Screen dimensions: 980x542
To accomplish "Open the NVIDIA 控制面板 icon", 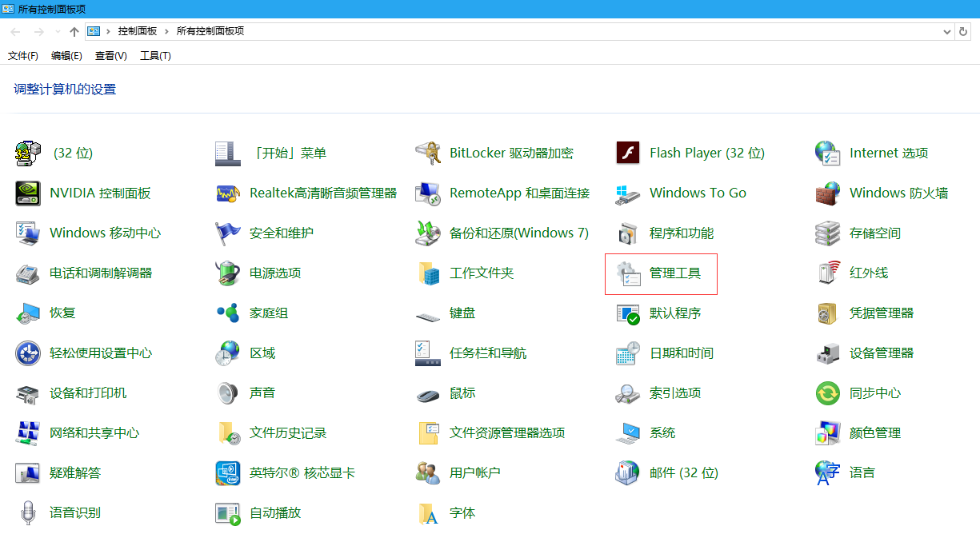I will pos(28,193).
